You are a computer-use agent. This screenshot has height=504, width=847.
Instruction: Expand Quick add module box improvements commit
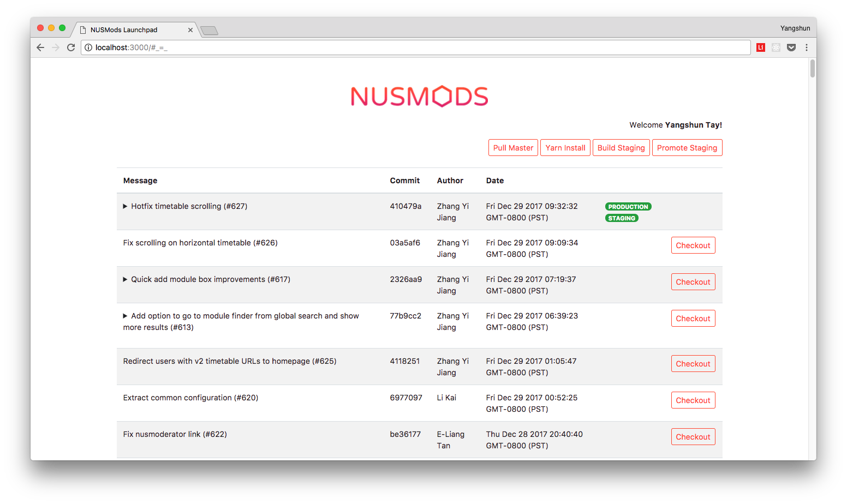(x=125, y=279)
